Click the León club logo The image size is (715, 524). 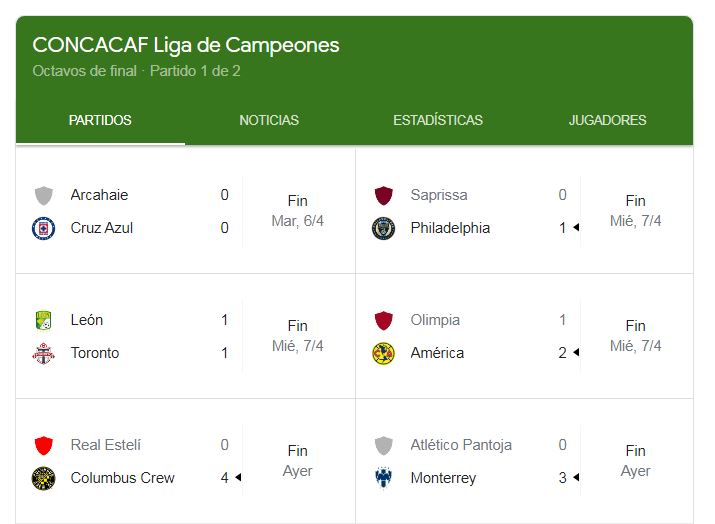click(x=43, y=320)
